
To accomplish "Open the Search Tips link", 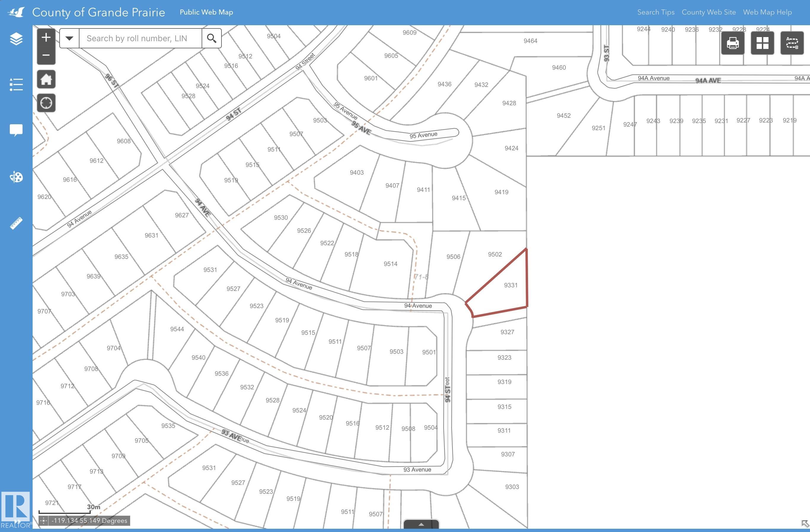I will (x=656, y=12).
